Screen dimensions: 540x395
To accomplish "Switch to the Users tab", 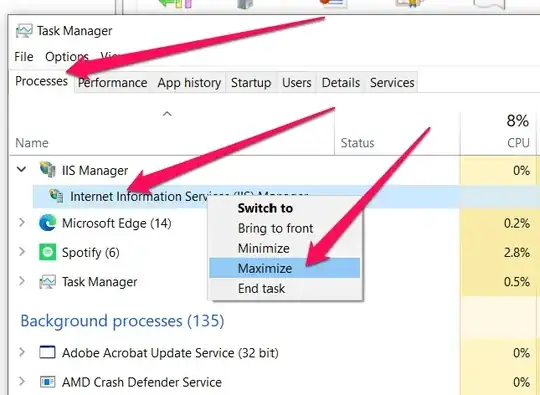I will pyautogui.click(x=297, y=83).
